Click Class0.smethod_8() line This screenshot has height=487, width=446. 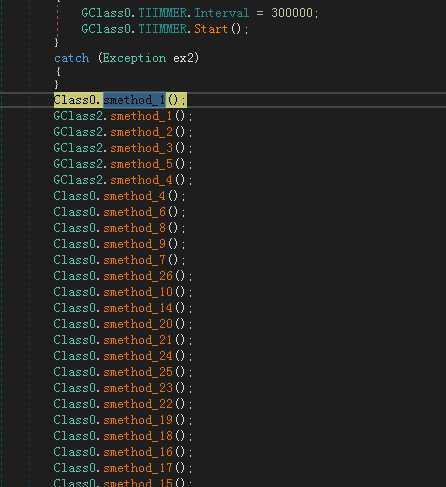pyautogui.click(x=119, y=228)
